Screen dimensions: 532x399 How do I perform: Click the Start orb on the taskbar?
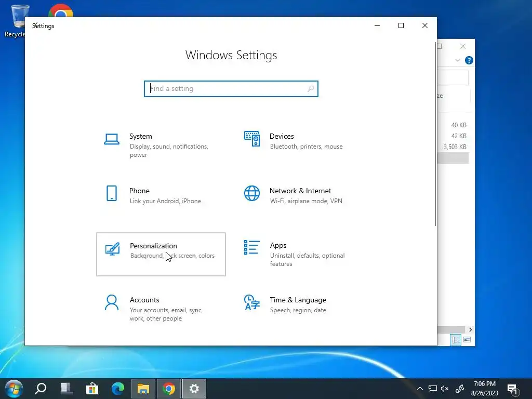coord(14,389)
